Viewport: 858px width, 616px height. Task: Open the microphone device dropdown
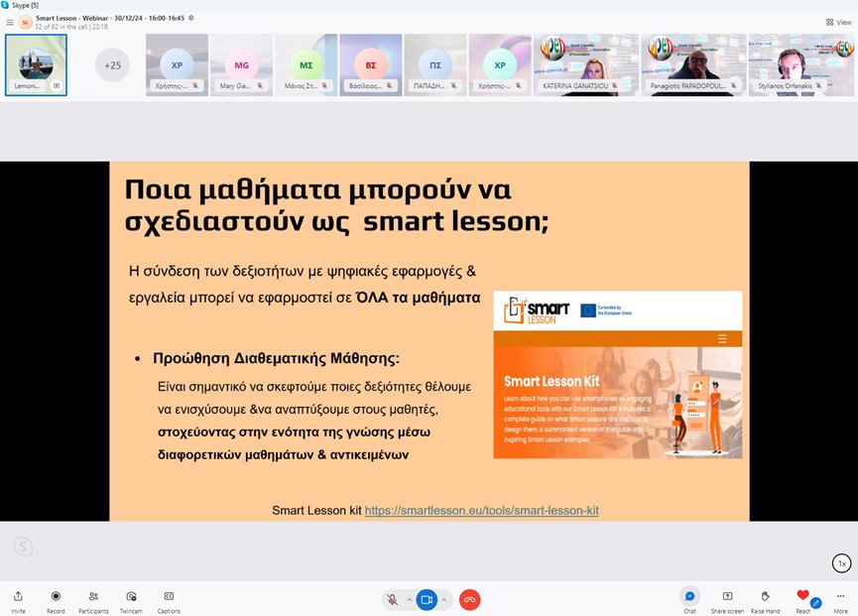pyautogui.click(x=408, y=600)
